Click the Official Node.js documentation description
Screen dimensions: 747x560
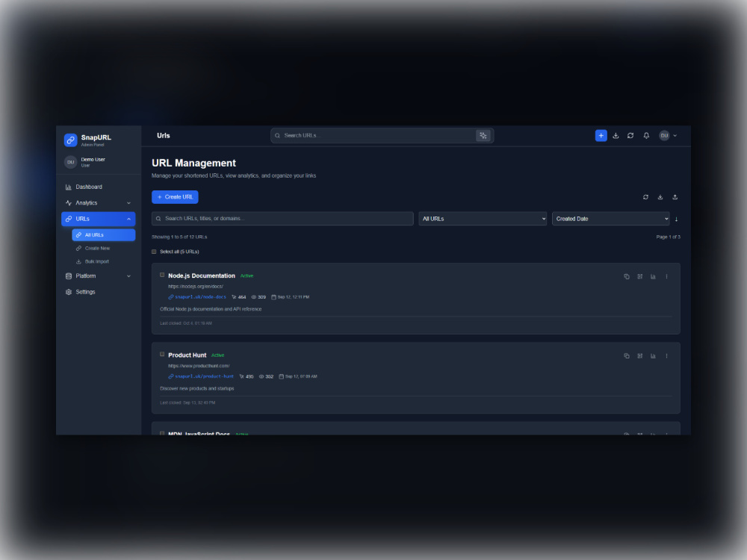pos(211,310)
